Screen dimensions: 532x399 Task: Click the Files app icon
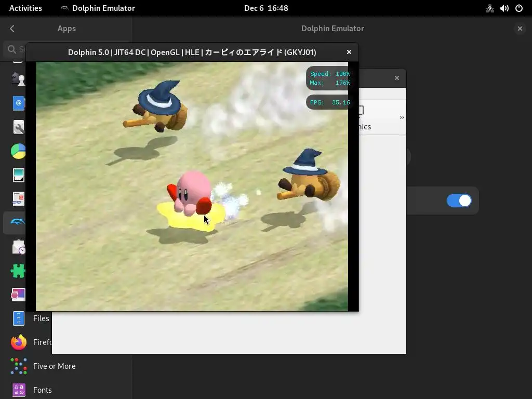click(19, 318)
